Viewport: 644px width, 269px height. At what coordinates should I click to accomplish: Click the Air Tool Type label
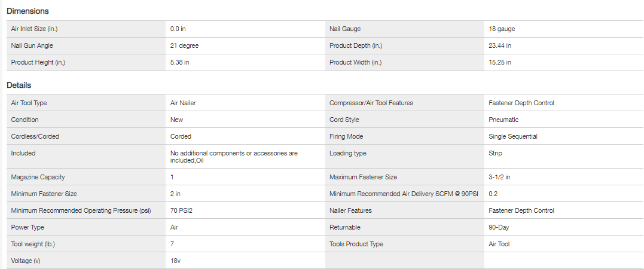point(29,103)
